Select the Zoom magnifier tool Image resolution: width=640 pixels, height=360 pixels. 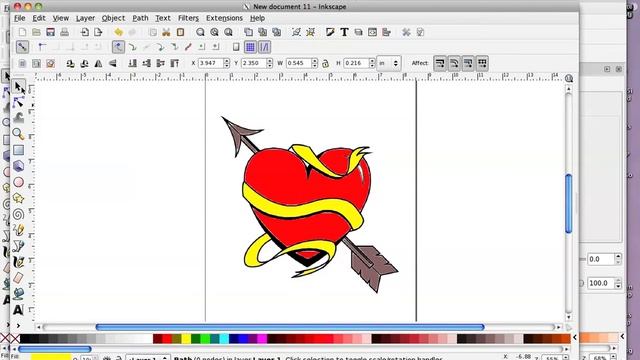point(18,134)
